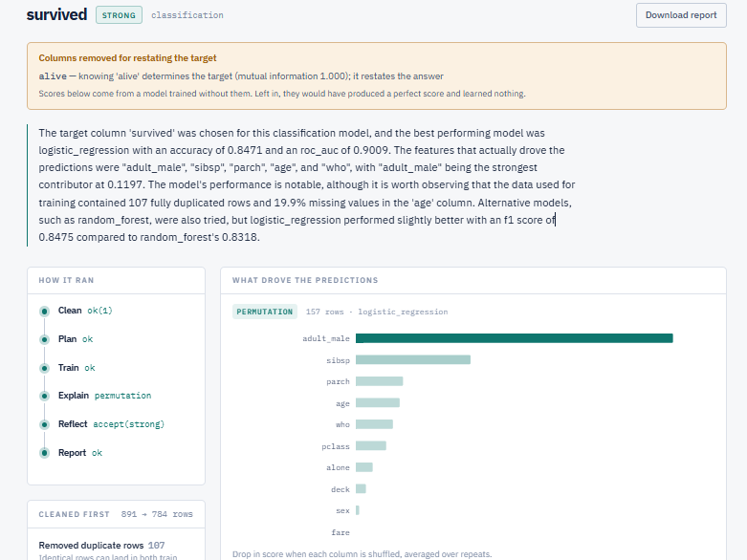Click the Download report button
The height and width of the screenshot is (560, 747).
681,15
